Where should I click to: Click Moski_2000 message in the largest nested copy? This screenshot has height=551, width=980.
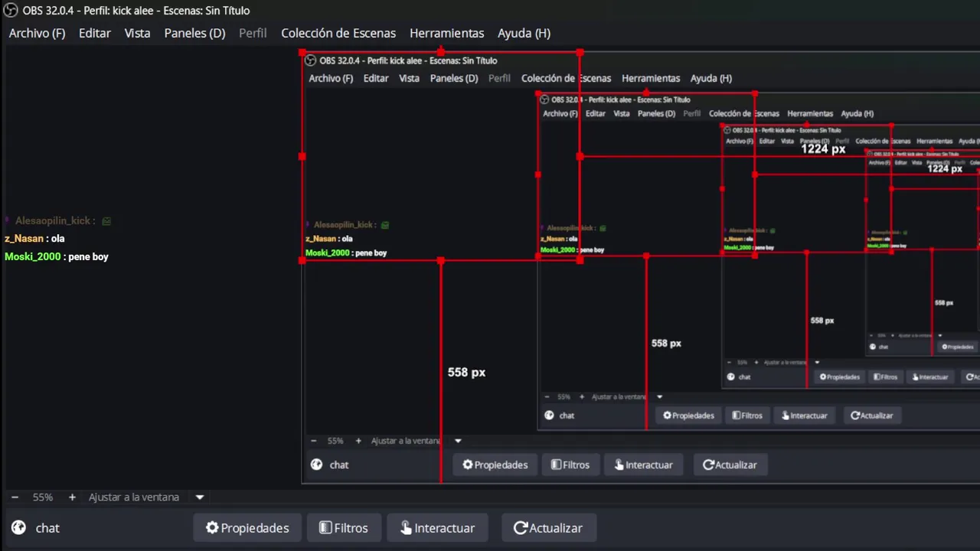click(x=346, y=253)
